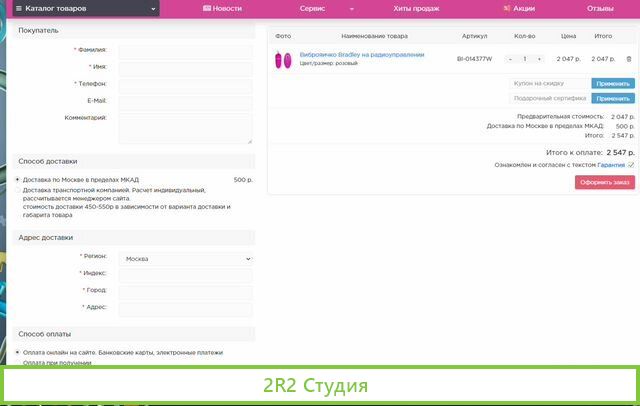Screen dimensions: 640x406
Task: Toggle the Гарантия agreement checkbox
Action: tap(631, 165)
